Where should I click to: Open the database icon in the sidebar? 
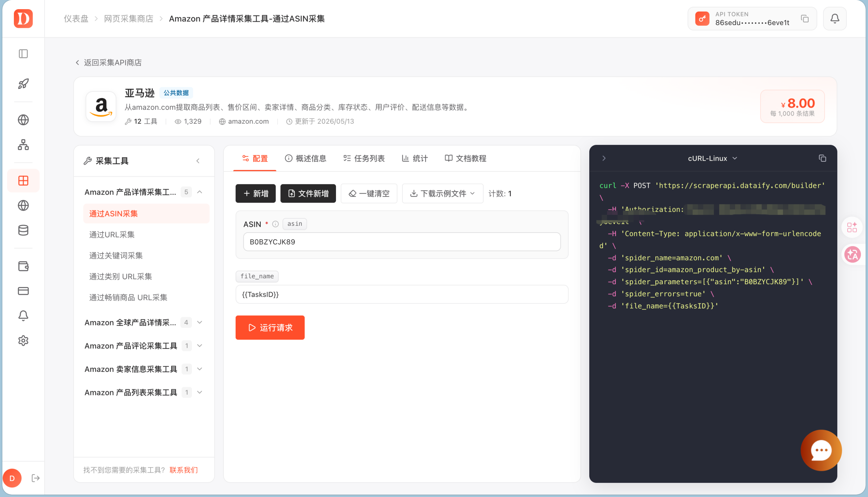point(23,231)
